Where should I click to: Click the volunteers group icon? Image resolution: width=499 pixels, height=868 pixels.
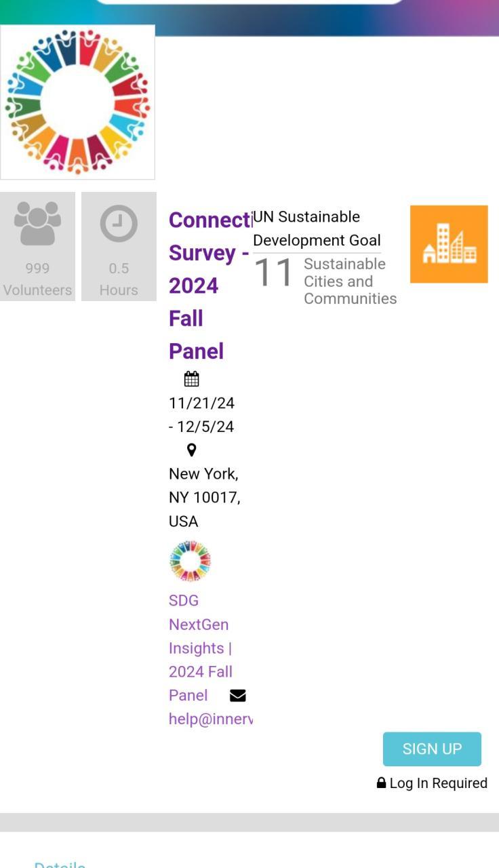point(37,223)
